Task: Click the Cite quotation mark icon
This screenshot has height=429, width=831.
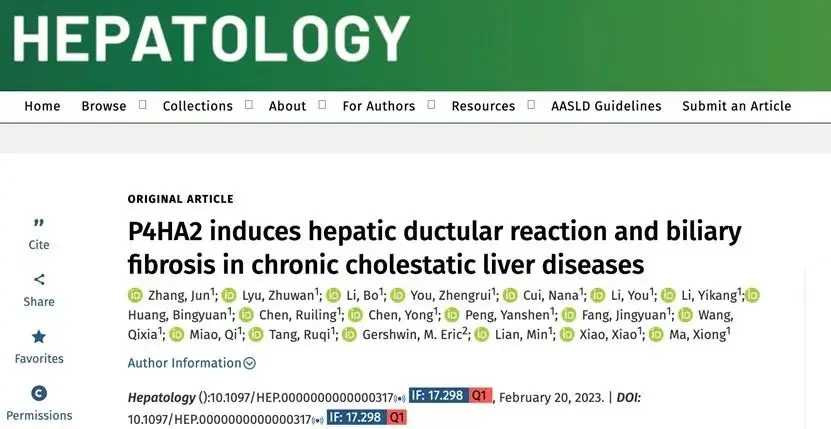Action: (39, 223)
